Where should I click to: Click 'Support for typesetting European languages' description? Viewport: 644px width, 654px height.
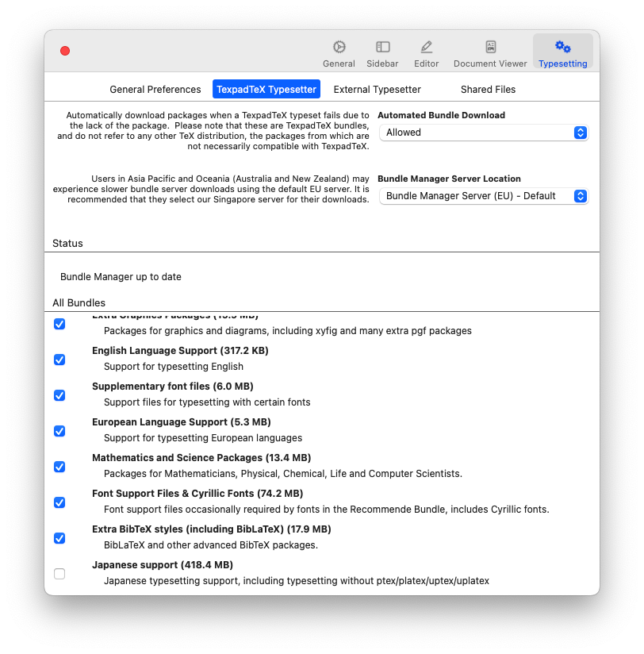click(x=203, y=438)
